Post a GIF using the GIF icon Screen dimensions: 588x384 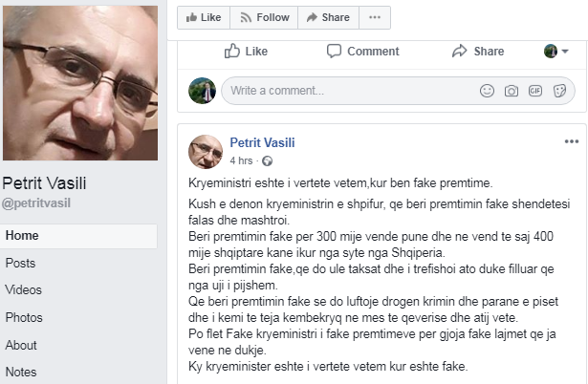click(535, 91)
